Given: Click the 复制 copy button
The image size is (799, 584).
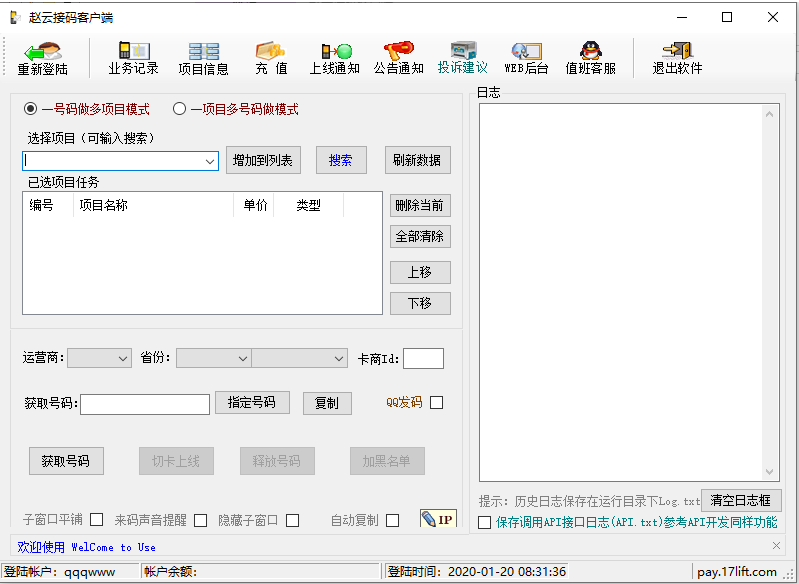Looking at the screenshot, I should pyautogui.click(x=327, y=403).
